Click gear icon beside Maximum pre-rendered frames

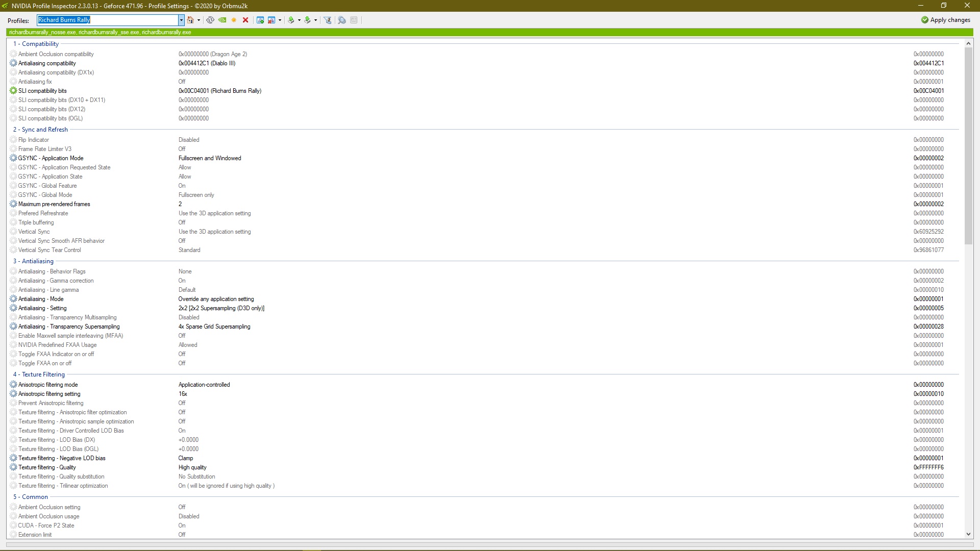pyautogui.click(x=13, y=204)
